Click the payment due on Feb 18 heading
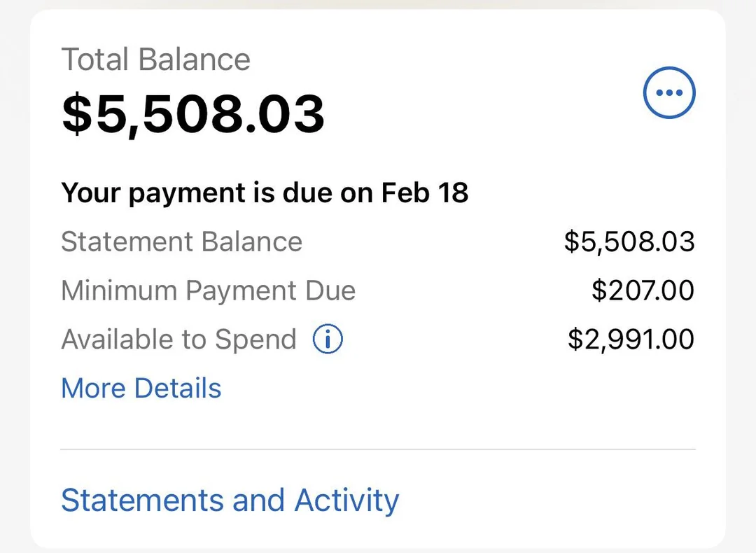The height and width of the screenshot is (553, 756). point(265,192)
